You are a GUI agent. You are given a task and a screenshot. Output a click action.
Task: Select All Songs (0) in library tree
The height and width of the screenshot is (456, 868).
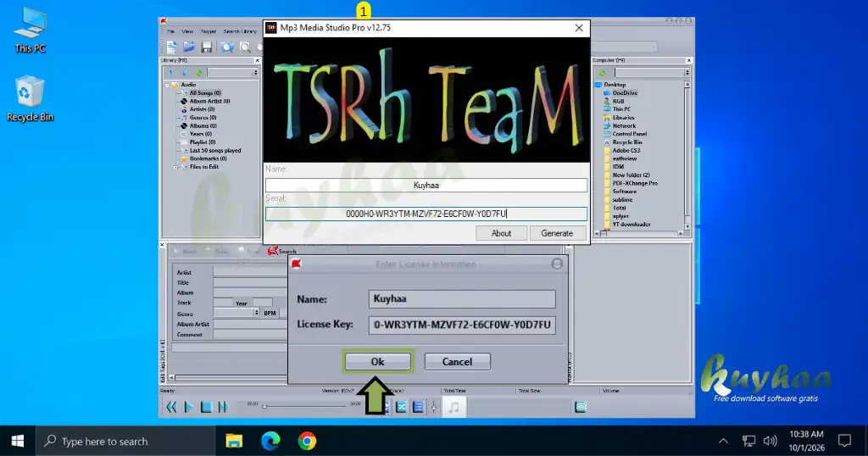click(205, 93)
